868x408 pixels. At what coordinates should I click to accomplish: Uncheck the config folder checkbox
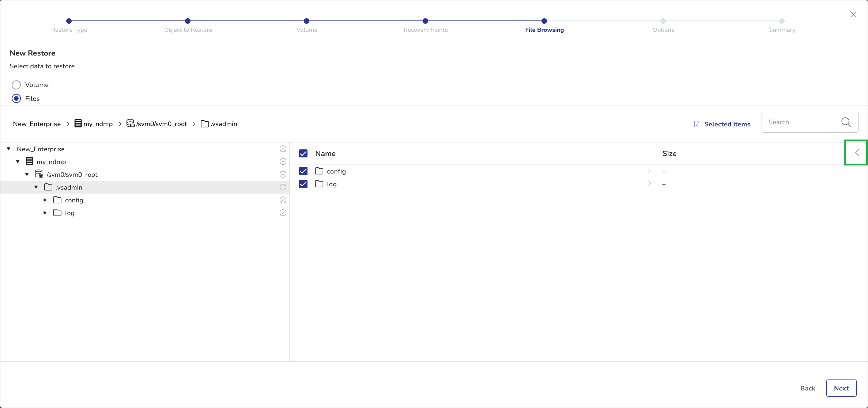303,171
